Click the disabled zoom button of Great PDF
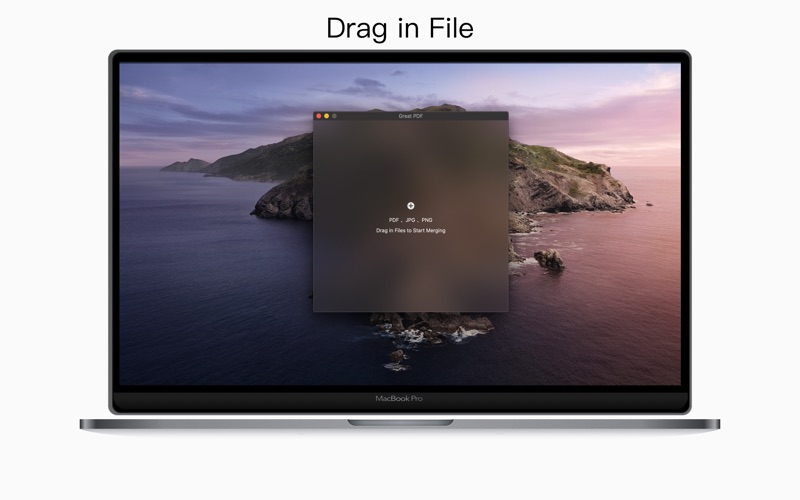 (x=334, y=116)
